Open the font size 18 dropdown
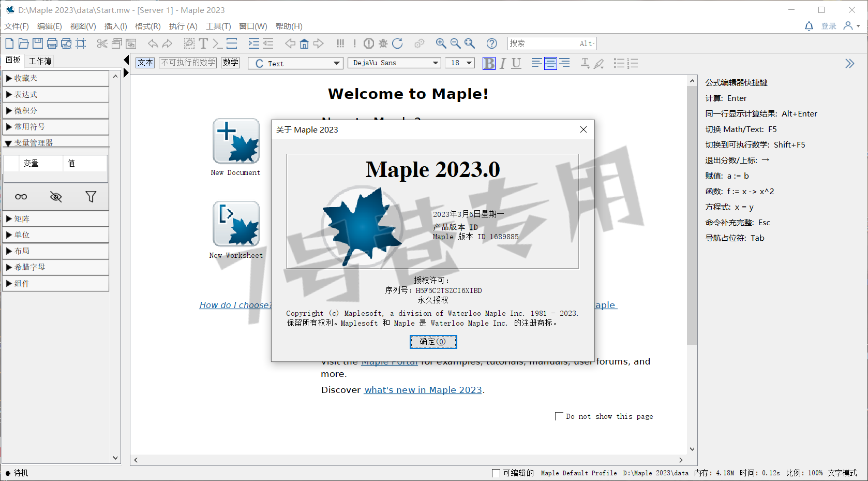The image size is (868, 481). click(x=460, y=63)
